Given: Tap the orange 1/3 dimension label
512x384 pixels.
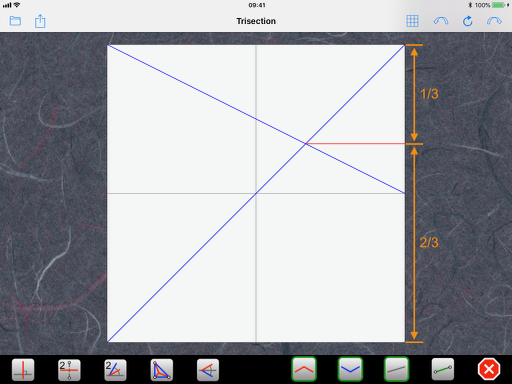Looking at the screenshot, I should (429, 94).
